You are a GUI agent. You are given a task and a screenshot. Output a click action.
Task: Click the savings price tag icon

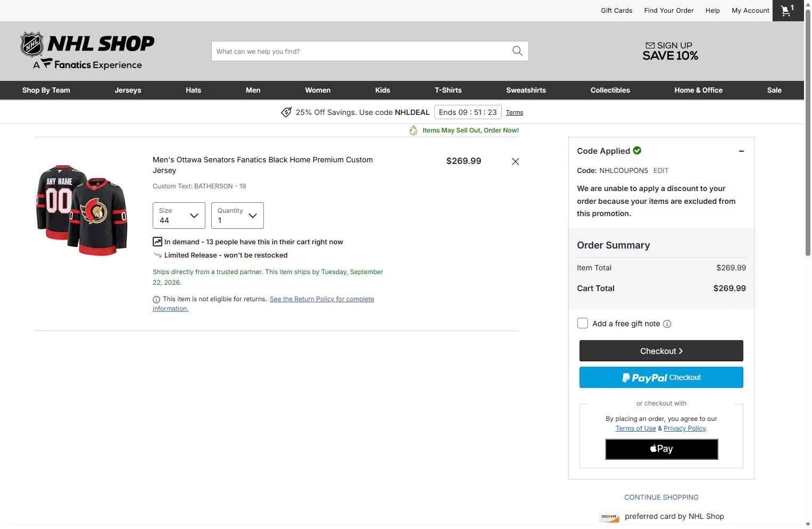286,112
